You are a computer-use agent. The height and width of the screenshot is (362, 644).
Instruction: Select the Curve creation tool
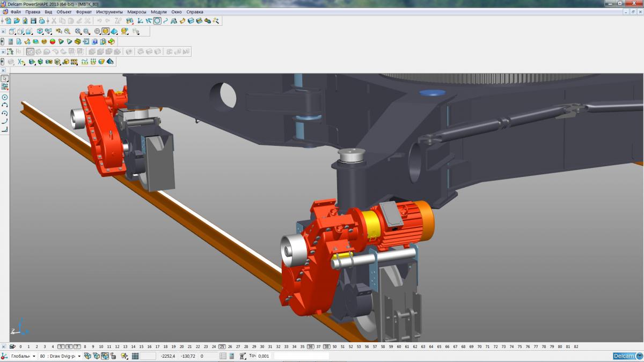(x=165, y=21)
